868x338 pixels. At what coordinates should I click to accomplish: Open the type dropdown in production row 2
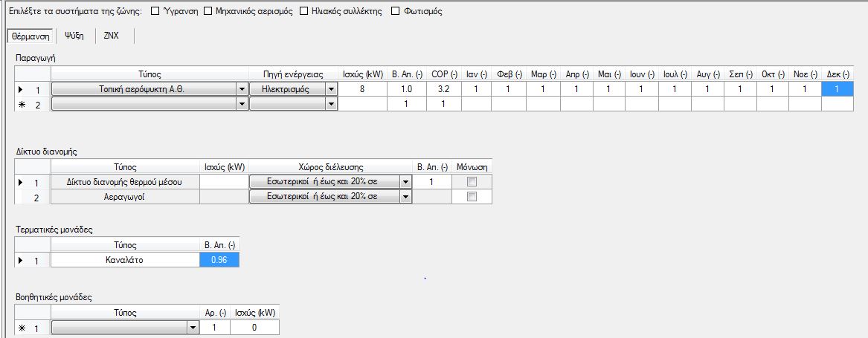click(241, 104)
